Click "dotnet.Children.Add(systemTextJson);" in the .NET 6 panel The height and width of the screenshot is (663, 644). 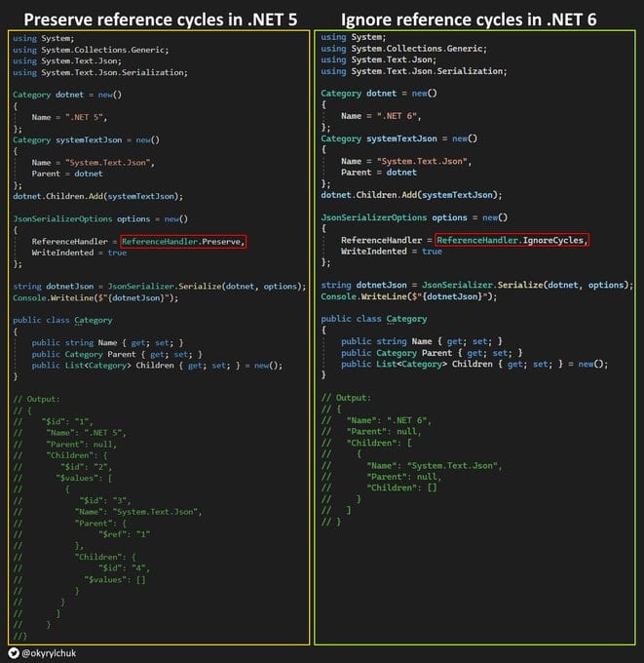[x=411, y=195]
